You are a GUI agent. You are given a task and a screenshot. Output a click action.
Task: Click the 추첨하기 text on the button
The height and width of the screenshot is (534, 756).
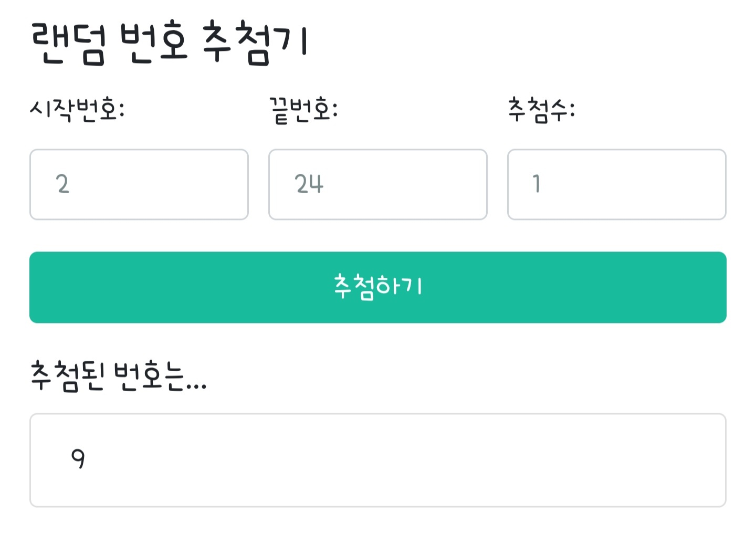(377, 287)
